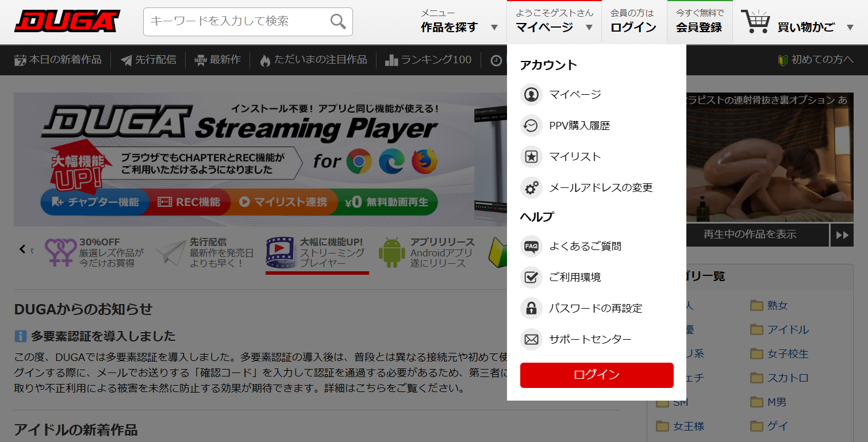Viewport: 868px width, 442px height.
Task: Click the DUGA logo
Action: point(67,21)
